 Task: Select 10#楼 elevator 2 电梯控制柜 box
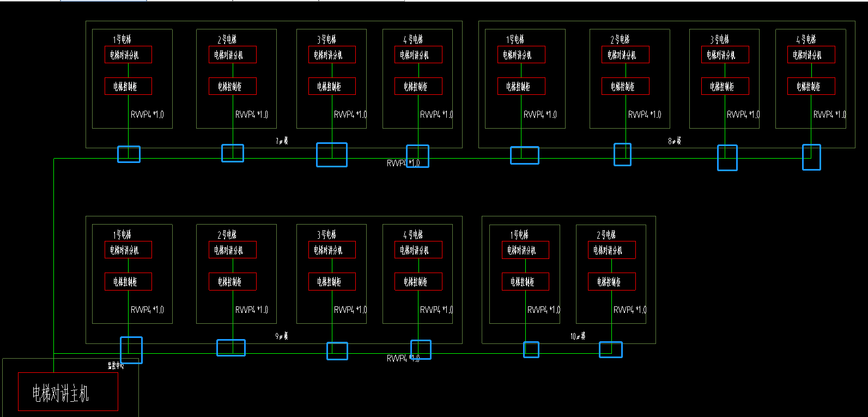point(612,281)
